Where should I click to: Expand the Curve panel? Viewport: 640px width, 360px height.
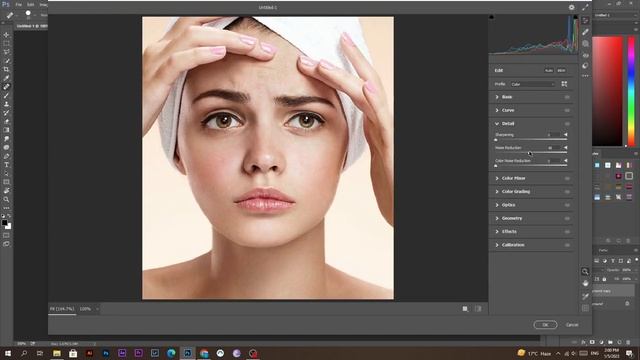pos(497,111)
